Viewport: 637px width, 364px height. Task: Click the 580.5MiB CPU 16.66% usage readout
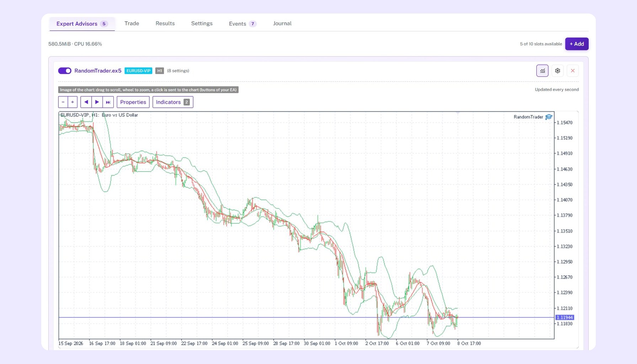[x=75, y=44]
